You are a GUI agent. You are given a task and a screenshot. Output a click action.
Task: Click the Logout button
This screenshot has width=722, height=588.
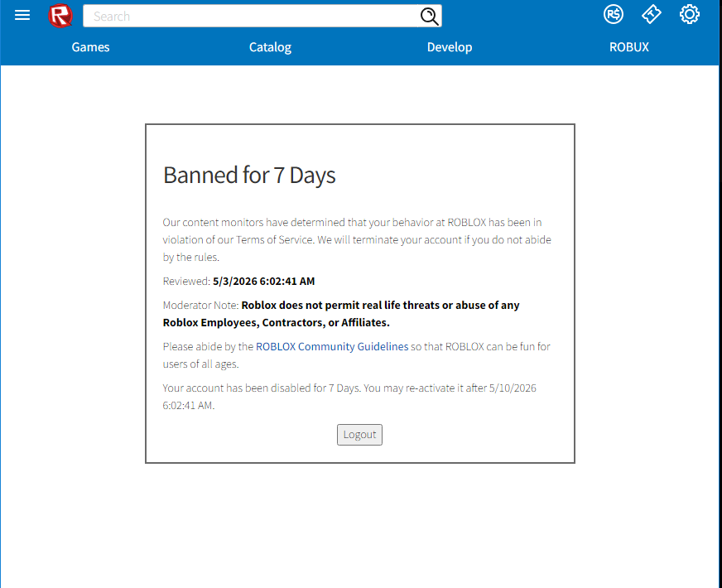[x=359, y=435]
